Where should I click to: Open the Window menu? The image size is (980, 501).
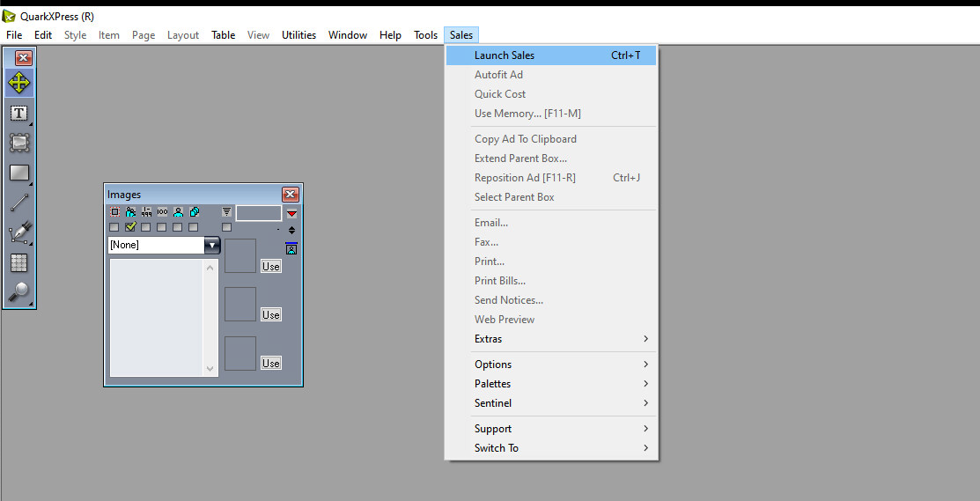(348, 35)
